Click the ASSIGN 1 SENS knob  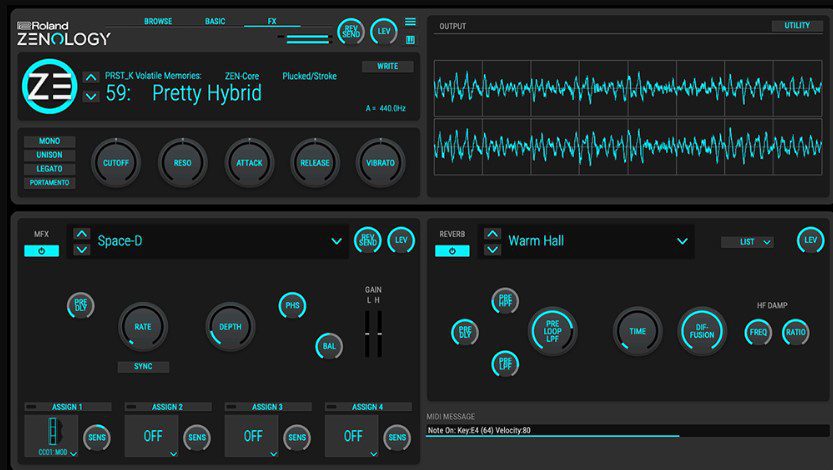coord(97,438)
